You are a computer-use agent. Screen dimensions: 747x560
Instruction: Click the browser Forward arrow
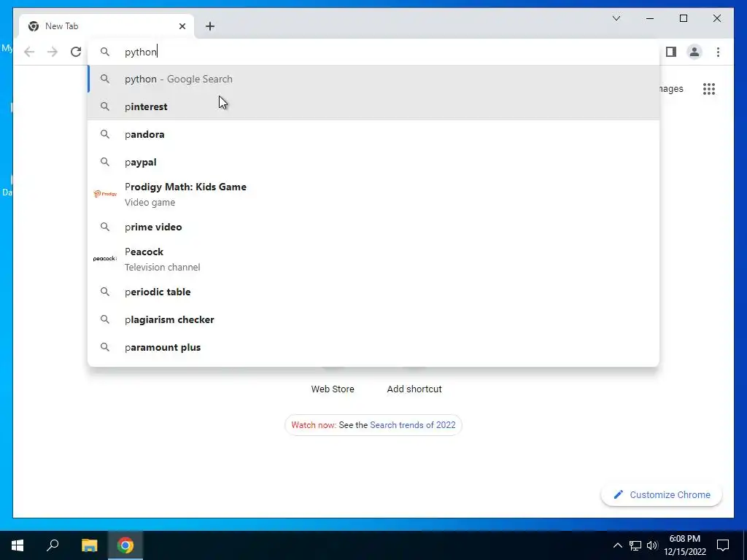53,52
